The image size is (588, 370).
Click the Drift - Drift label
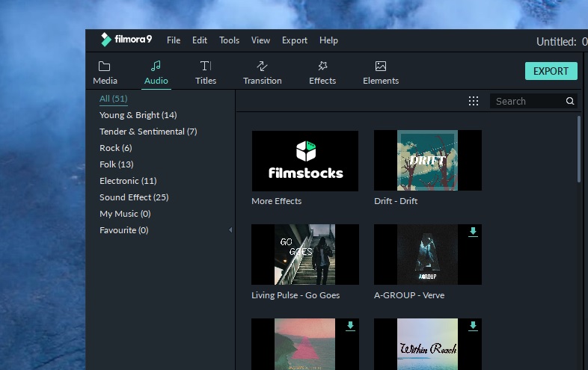click(x=396, y=201)
